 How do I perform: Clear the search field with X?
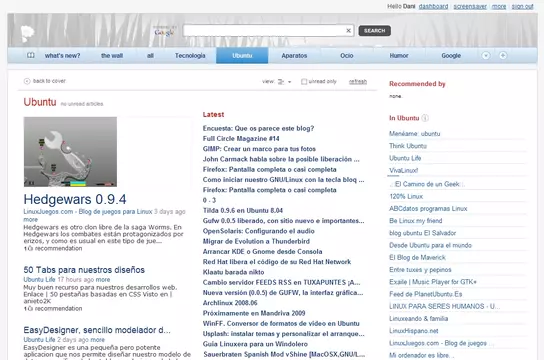point(348,31)
